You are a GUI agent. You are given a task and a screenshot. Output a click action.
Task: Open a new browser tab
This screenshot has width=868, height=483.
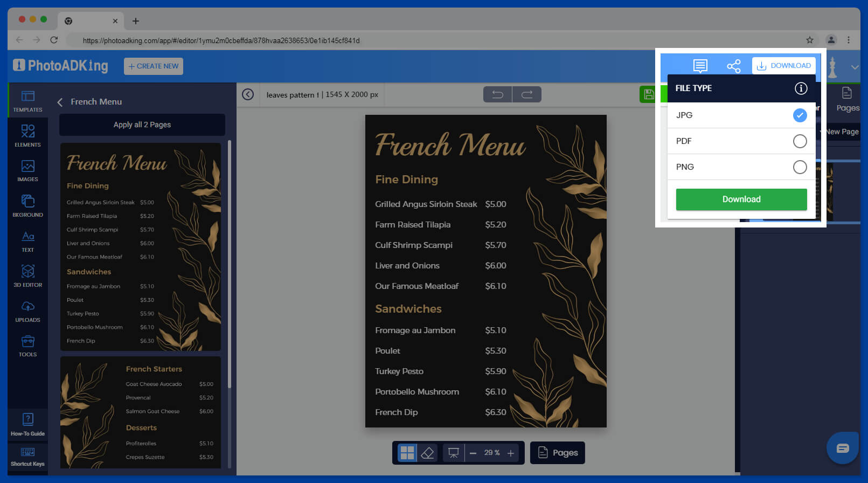tap(136, 21)
